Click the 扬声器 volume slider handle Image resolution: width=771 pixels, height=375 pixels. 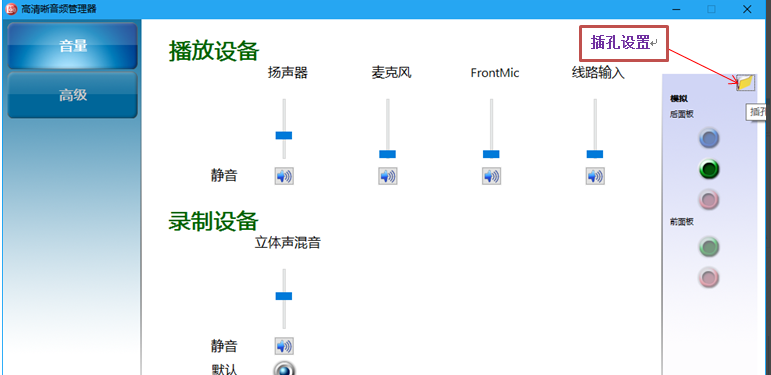(284, 135)
